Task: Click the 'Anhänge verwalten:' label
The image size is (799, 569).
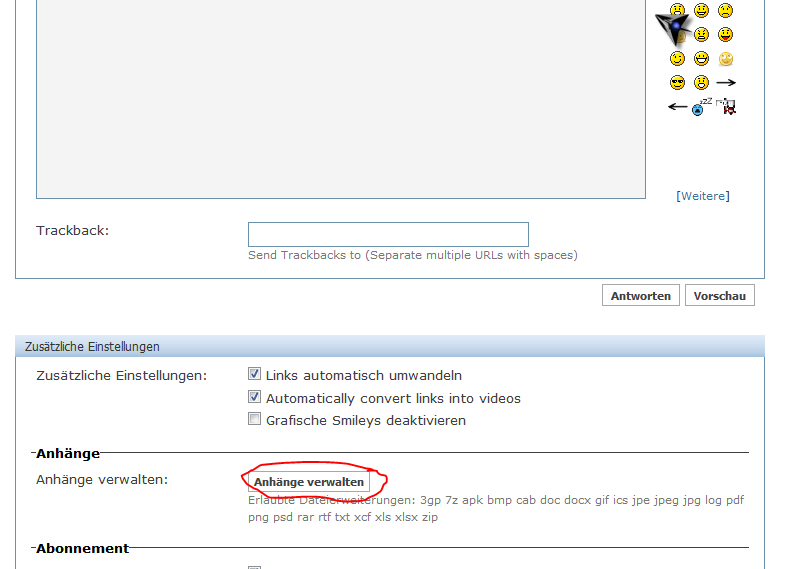Action: coord(102,480)
